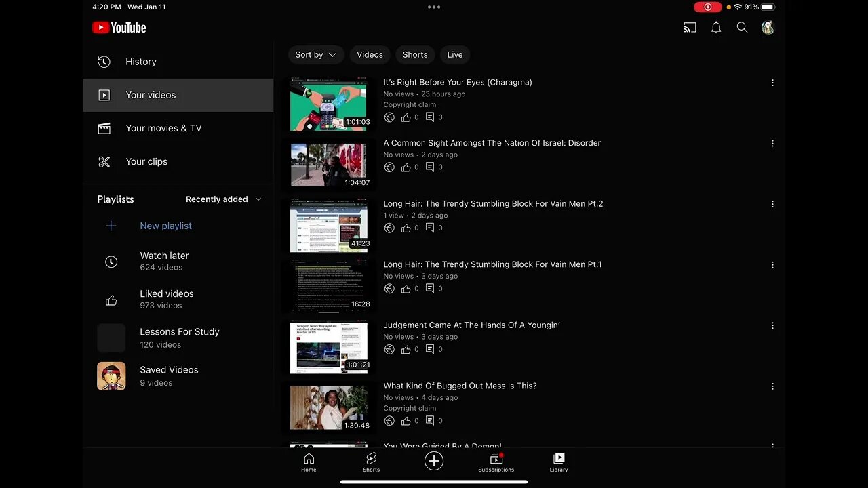Open the screen recording indicator
The image size is (868, 488).
coord(708,7)
